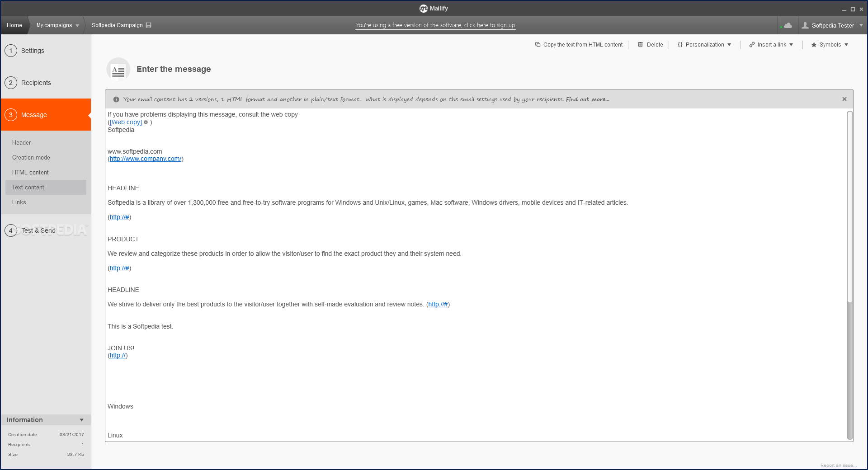Select step 4 circle for Test & Send
The image size is (868, 470).
click(11, 230)
